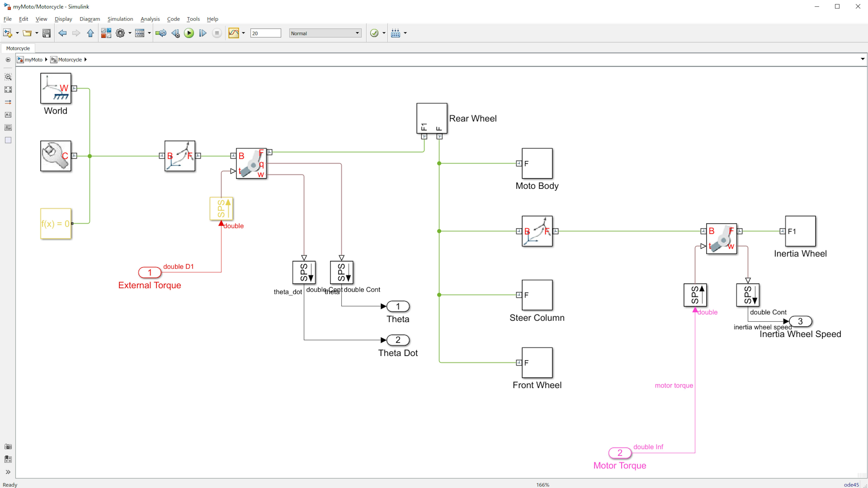Viewport: 868px width, 488px height.
Task: Click the Area box palette icon
Action: [8, 140]
